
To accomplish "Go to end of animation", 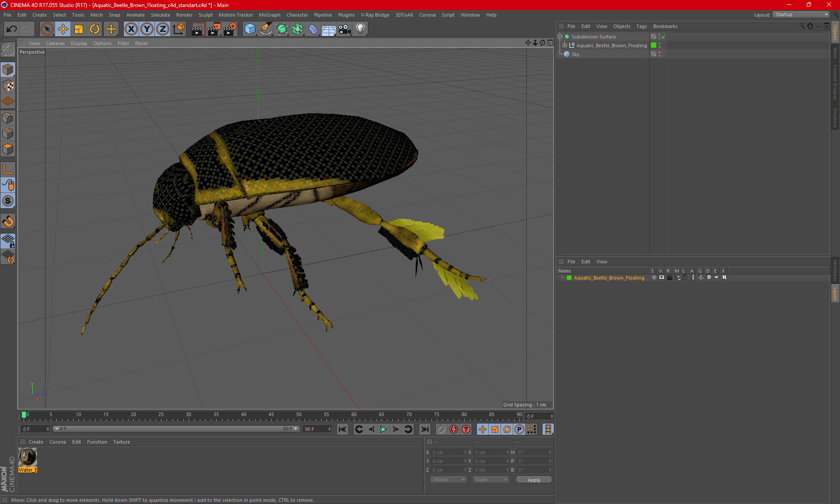I will [x=424, y=429].
